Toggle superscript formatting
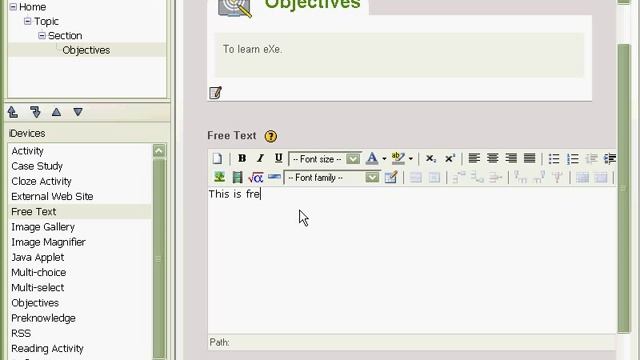The width and height of the screenshot is (640, 360). pos(450,158)
